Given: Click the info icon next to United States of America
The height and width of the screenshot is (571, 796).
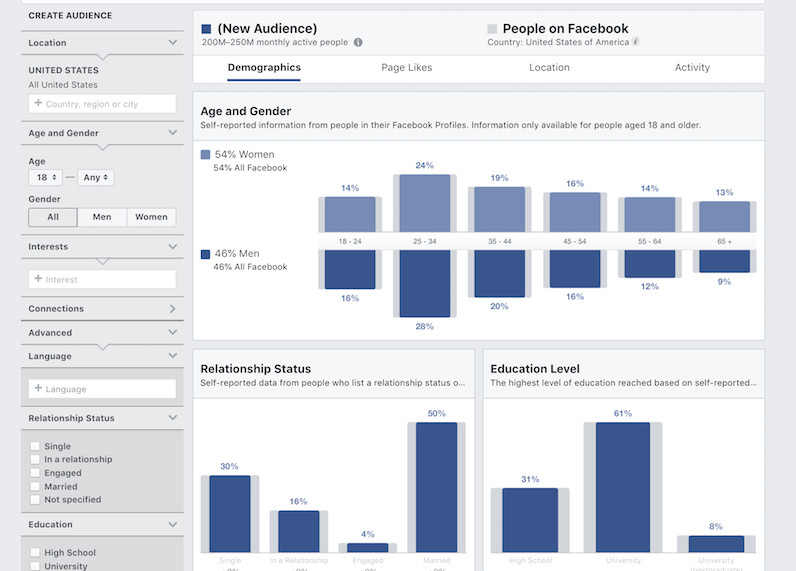Looking at the screenshot, I should pos(635,42).
